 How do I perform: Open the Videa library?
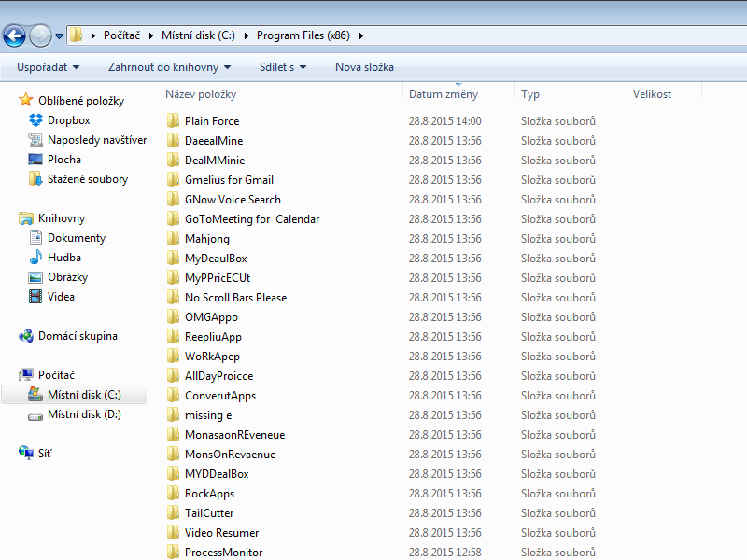(61, 297)
